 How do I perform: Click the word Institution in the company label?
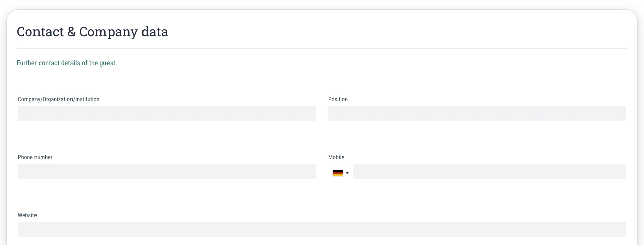click(87, 99)
